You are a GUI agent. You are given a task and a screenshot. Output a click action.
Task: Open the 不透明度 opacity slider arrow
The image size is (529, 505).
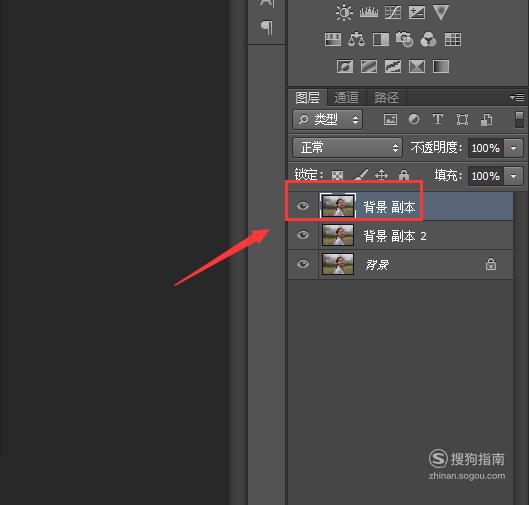(x=513, y=148)
